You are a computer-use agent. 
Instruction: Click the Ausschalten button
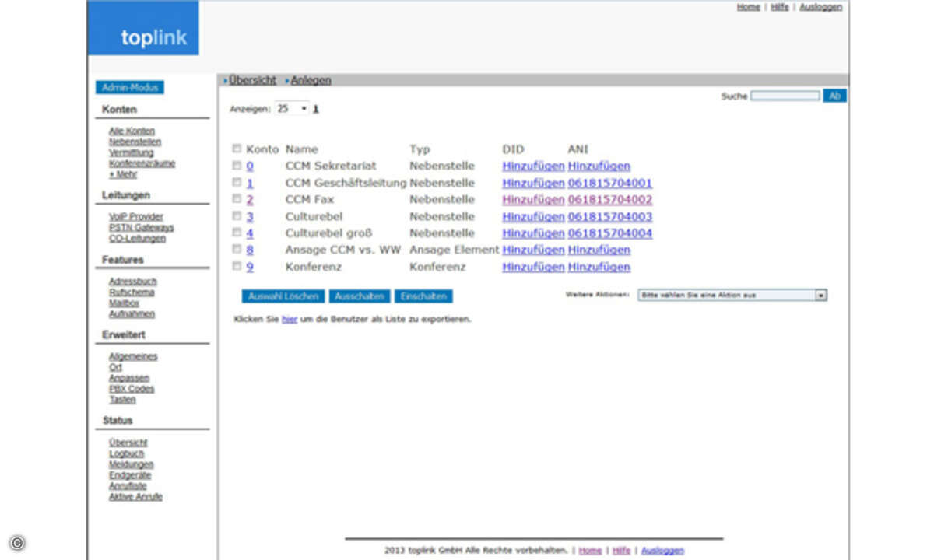tap(360, 296)
